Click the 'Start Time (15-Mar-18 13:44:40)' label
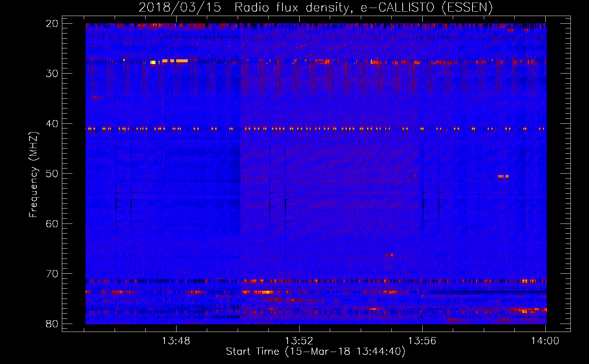 click(316, 352)
